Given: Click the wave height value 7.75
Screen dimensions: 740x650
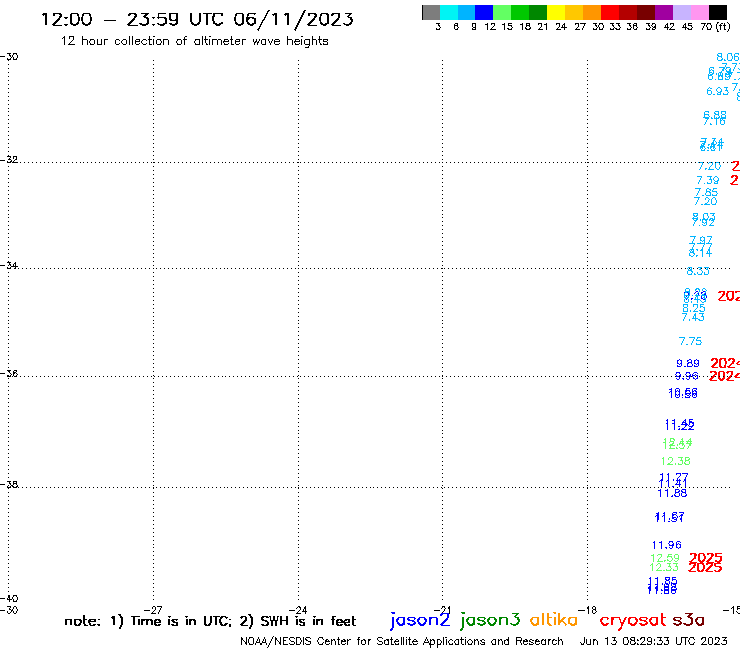Looking at the screenshot, I should (x=690, y=341).
